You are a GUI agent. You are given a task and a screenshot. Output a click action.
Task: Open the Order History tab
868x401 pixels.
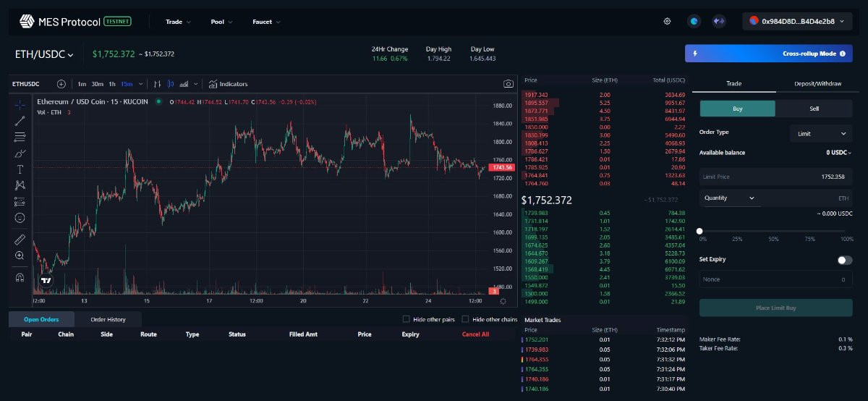[108, 319]
